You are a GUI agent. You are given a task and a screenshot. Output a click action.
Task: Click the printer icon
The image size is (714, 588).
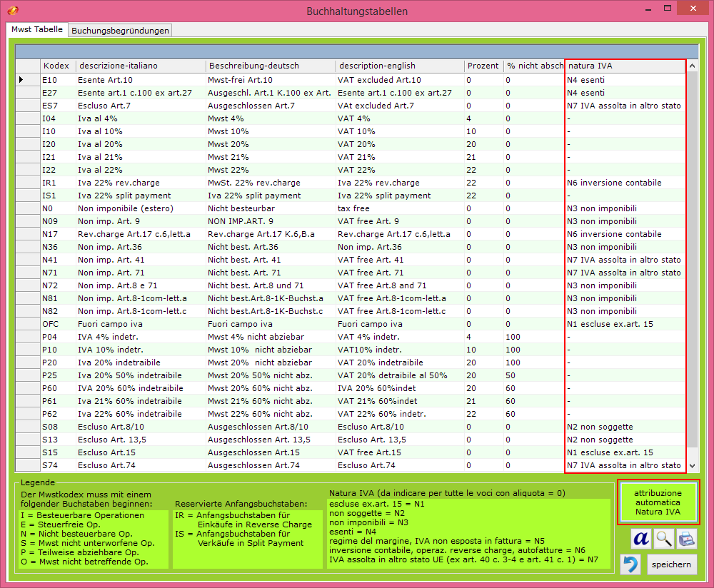click(686, 539)
